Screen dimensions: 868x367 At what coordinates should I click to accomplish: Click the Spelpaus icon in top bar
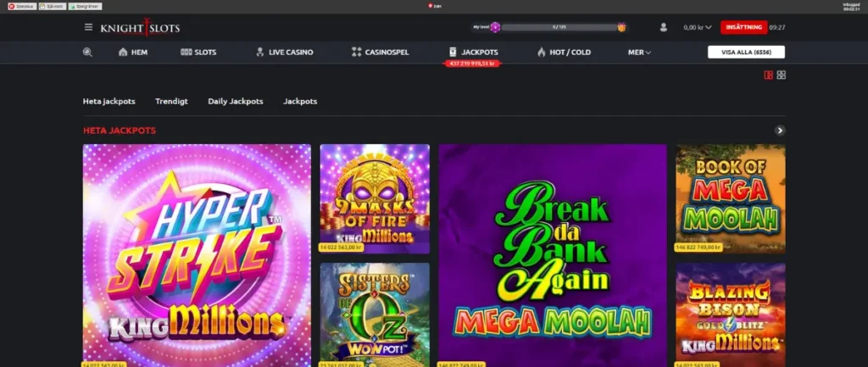point(11,6)
